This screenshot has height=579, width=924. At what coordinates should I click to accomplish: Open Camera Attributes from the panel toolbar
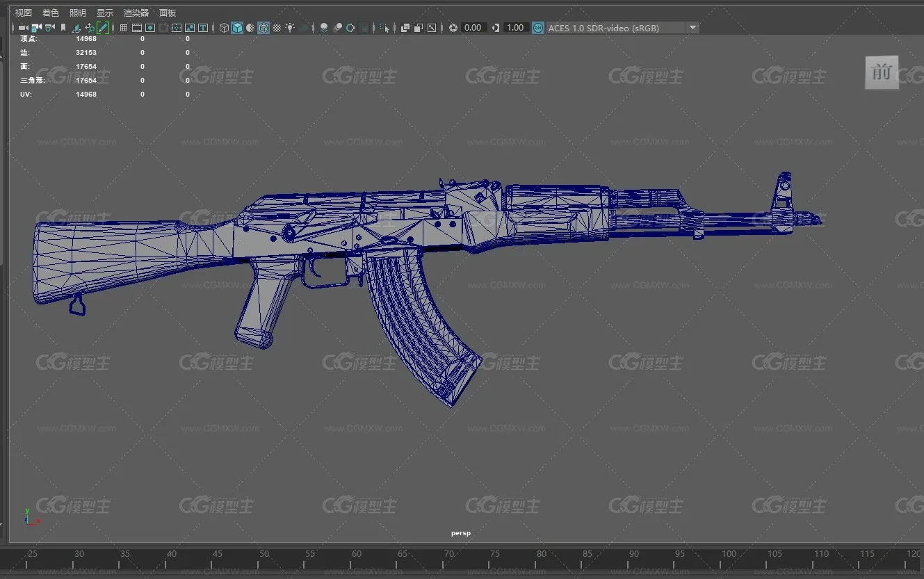(49, 28)
